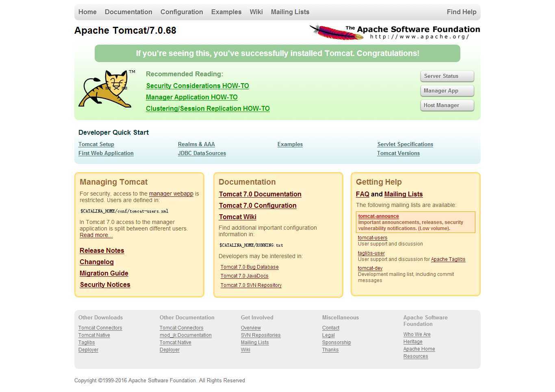Image resolution: width=555 pixels, height=392 pixels.
Task: Open the Security Notices link
Action: pos(105,285)
